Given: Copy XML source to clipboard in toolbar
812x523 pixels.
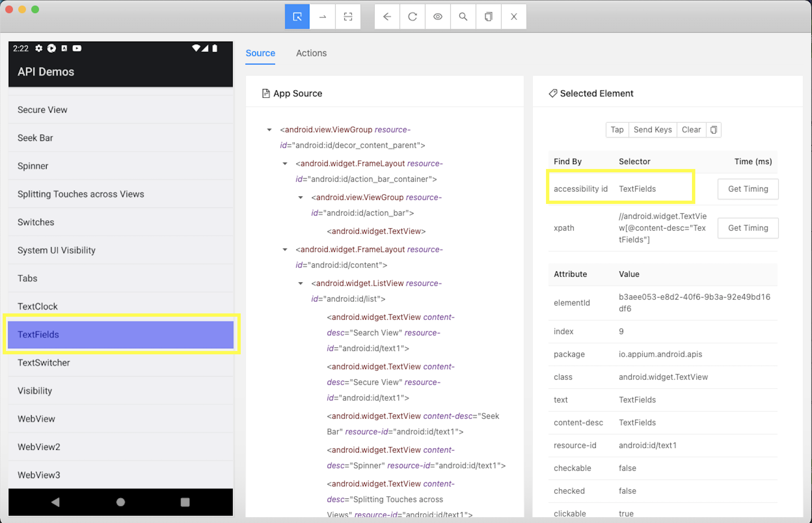Looking at the screenshot, I should 488,17.
